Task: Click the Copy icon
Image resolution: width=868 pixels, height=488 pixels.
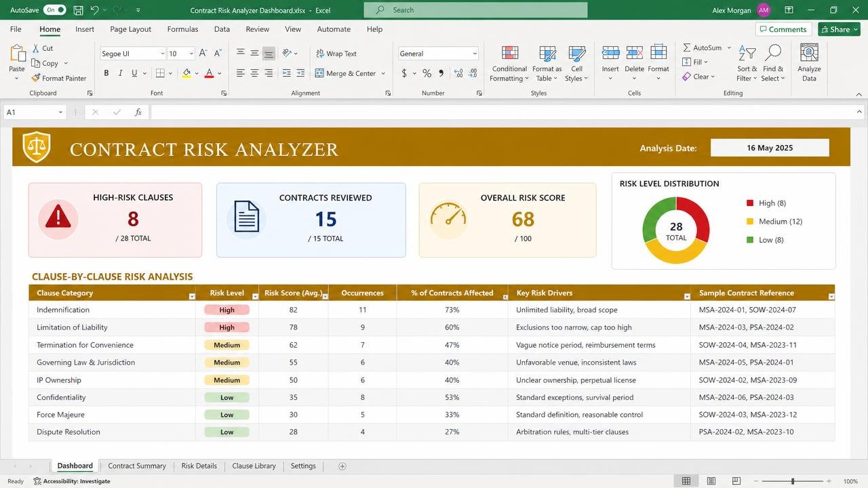Action: click(36, 63)
